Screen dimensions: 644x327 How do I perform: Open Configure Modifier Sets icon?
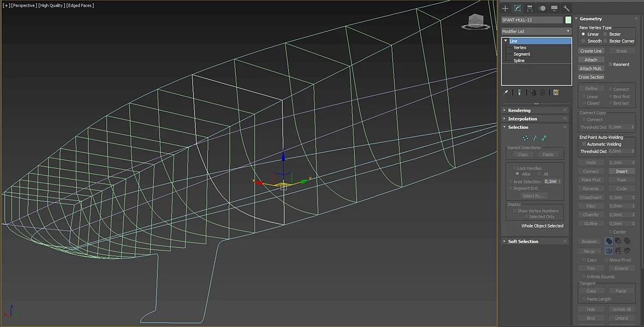click(556, 92)
